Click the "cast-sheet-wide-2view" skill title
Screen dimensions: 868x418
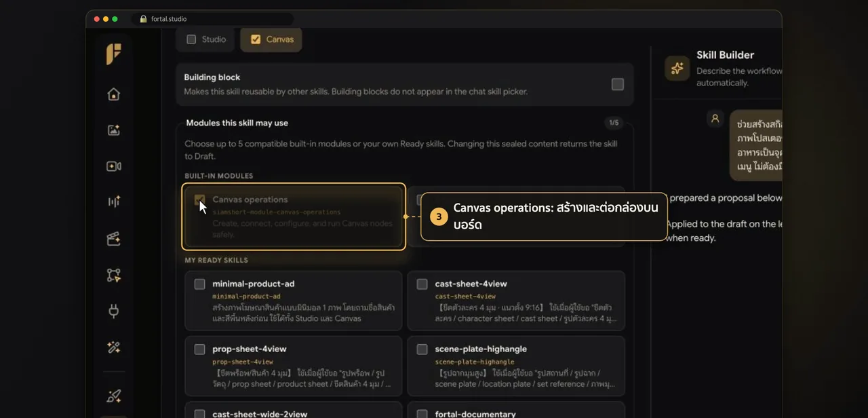click(260, 414)
